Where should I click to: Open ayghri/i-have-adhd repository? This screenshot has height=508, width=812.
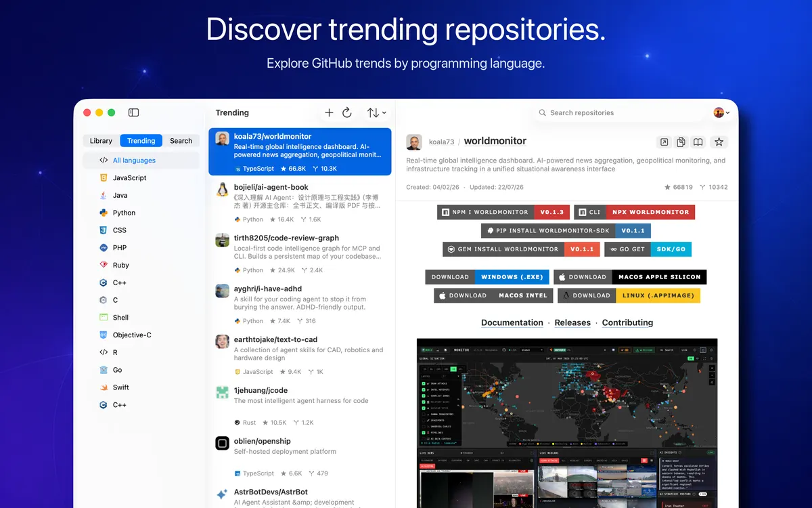pos(300,304)
